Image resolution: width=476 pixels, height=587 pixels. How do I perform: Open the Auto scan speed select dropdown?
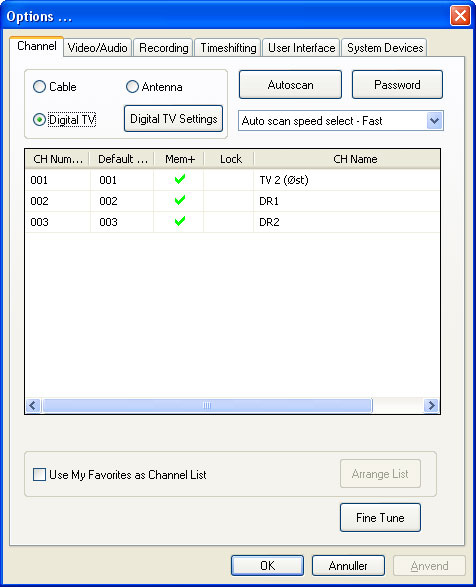click(x=434, y=121)
